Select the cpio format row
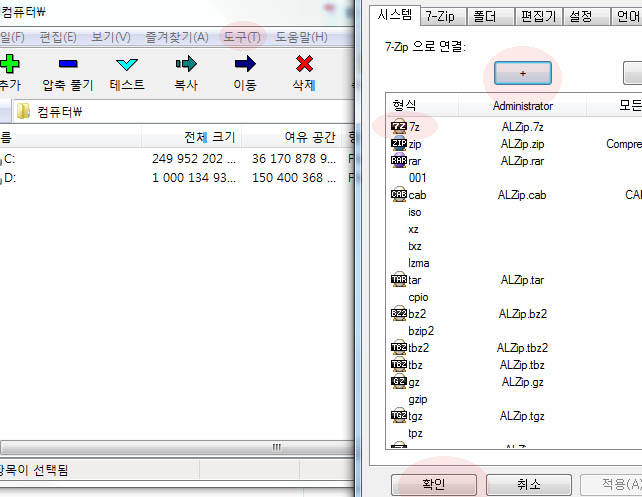Viewport: 642px width, 497px height. coord(514,297)
